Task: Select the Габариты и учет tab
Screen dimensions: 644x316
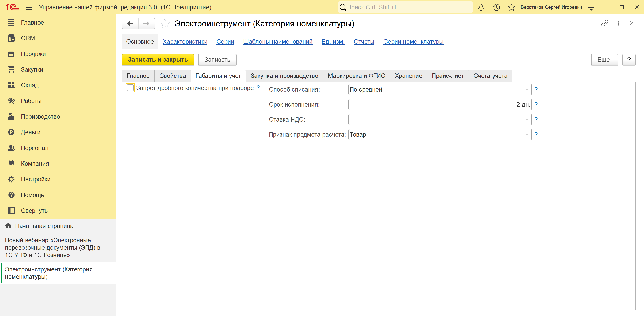Action: click(x=218, y=76)
